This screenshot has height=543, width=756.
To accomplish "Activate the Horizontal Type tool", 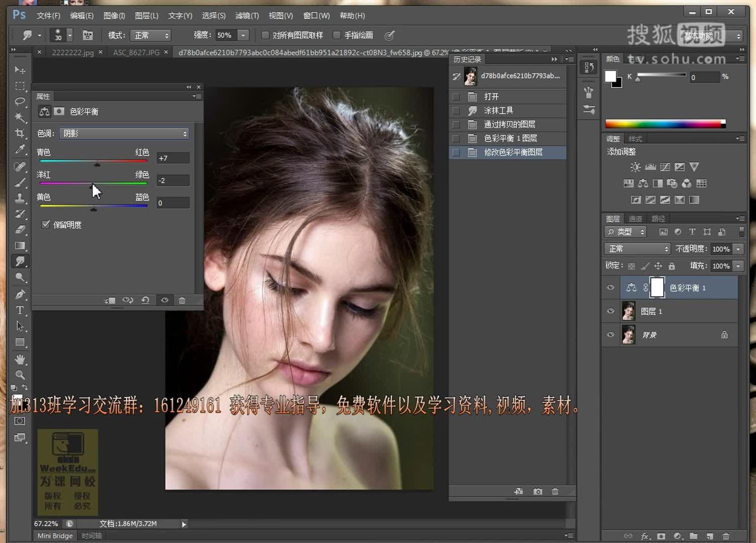I will pyautogui.click(x=20, y=310).
